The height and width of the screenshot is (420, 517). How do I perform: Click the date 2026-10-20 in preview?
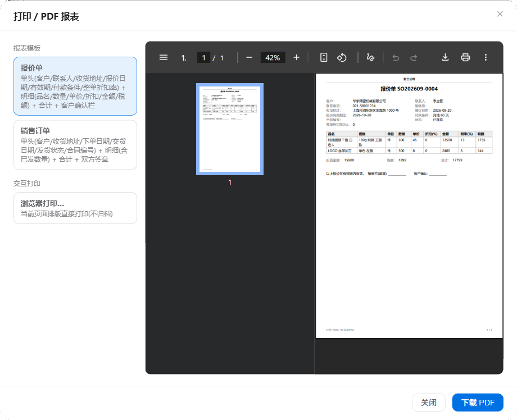point(362,115)
